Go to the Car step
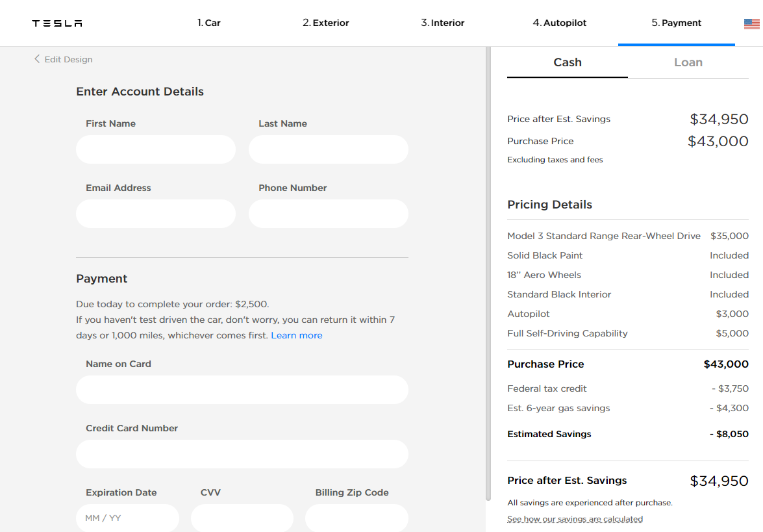 click(x=209, y=23)
